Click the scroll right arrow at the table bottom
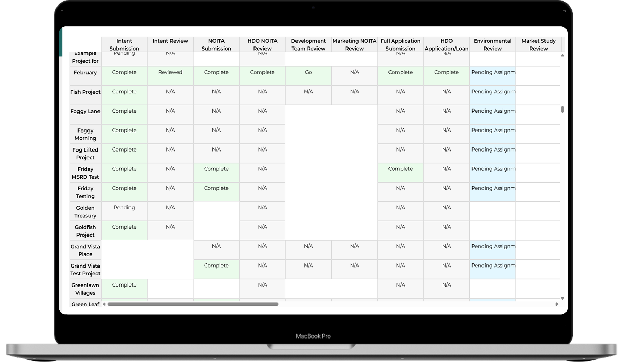 point(557,304)
